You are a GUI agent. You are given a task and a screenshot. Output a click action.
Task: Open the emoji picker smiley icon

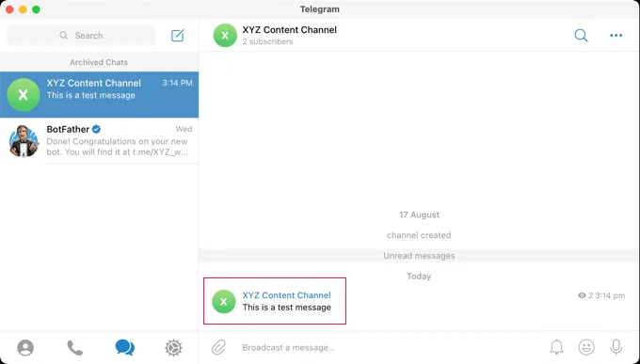(586, 347)
